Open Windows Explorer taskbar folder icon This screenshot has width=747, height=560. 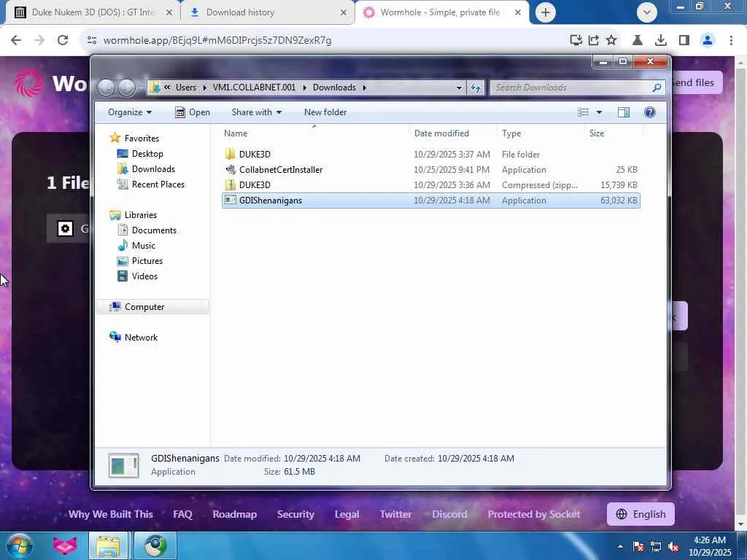[108, 545]
